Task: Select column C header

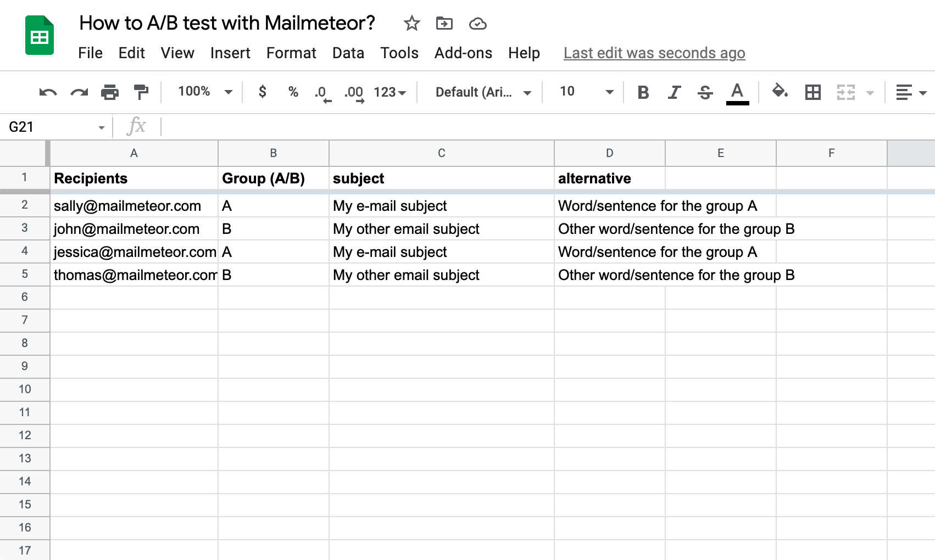Action: tap(442, 153)
